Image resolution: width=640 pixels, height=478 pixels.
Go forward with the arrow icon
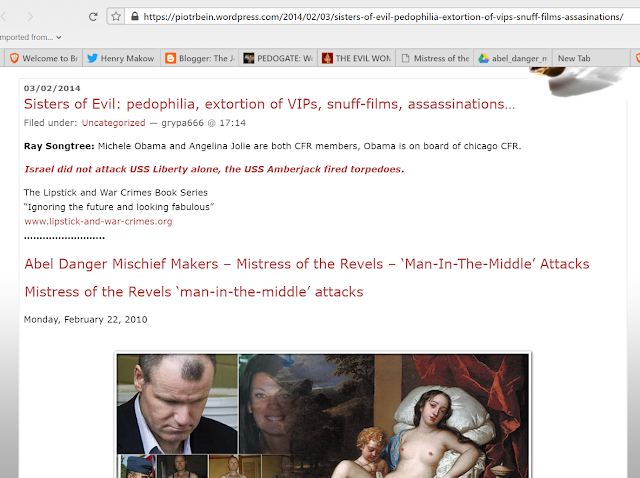(30, 17)
